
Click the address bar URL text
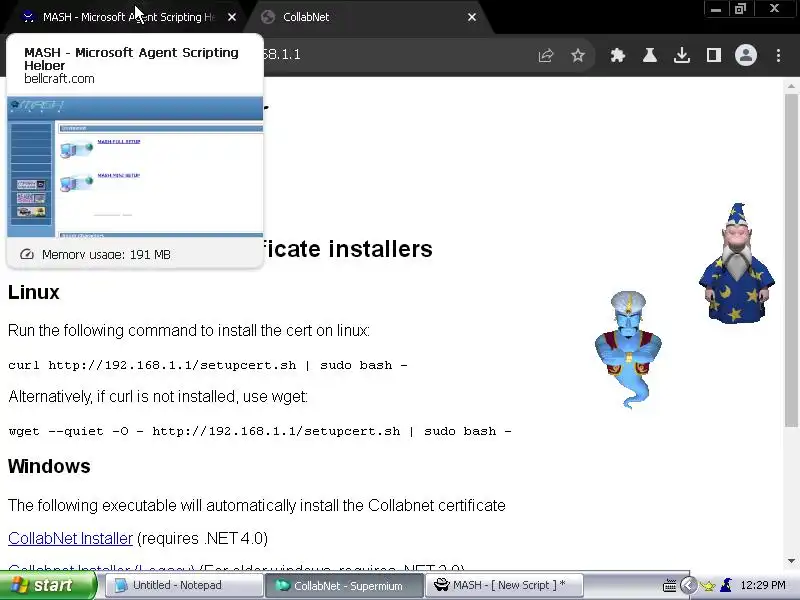tap(282, 55)
